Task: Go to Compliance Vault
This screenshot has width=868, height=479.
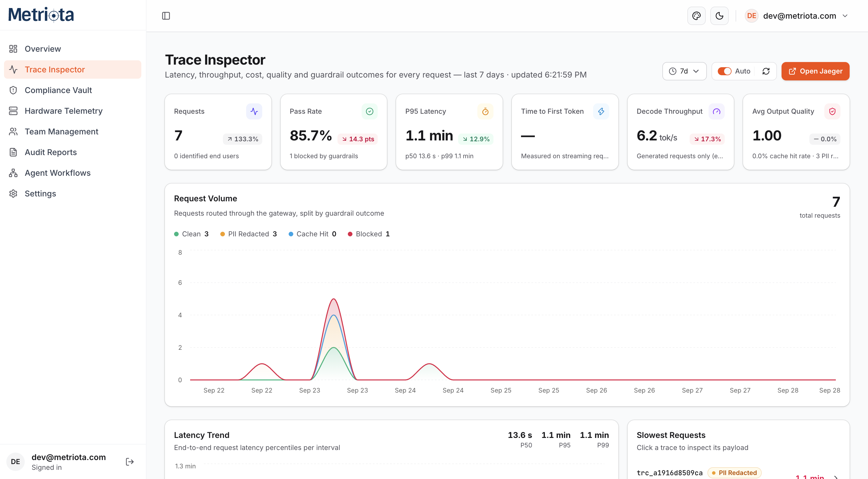Action: 72,90
